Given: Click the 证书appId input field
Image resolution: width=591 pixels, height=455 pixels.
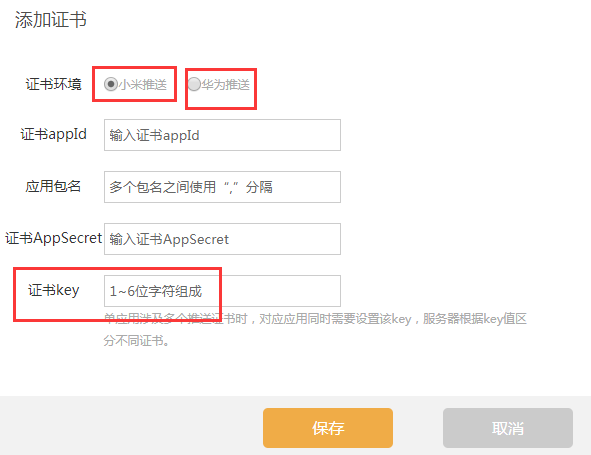Looking at the screenshot, I should [222, 135].
